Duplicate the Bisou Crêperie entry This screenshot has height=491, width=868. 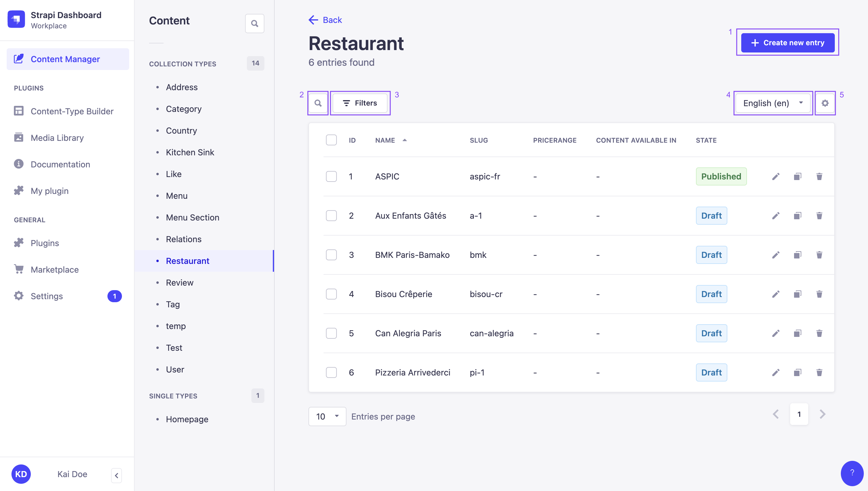click(x=797, y=294)
